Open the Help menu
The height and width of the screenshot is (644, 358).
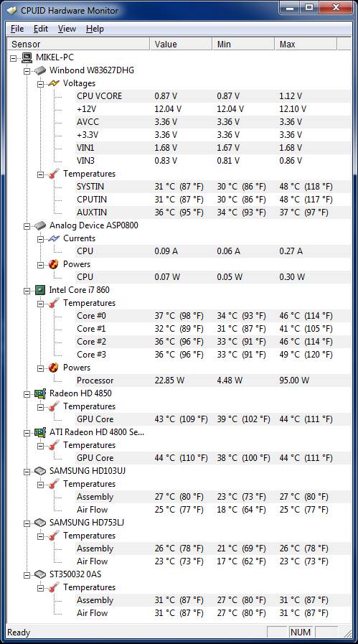(x=95, y=29)
